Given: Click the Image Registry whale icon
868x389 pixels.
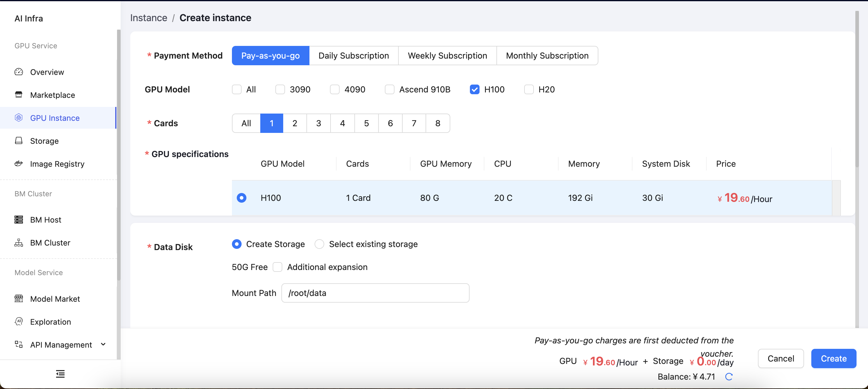Looking at the screenshot, I should tap(19, 164).
